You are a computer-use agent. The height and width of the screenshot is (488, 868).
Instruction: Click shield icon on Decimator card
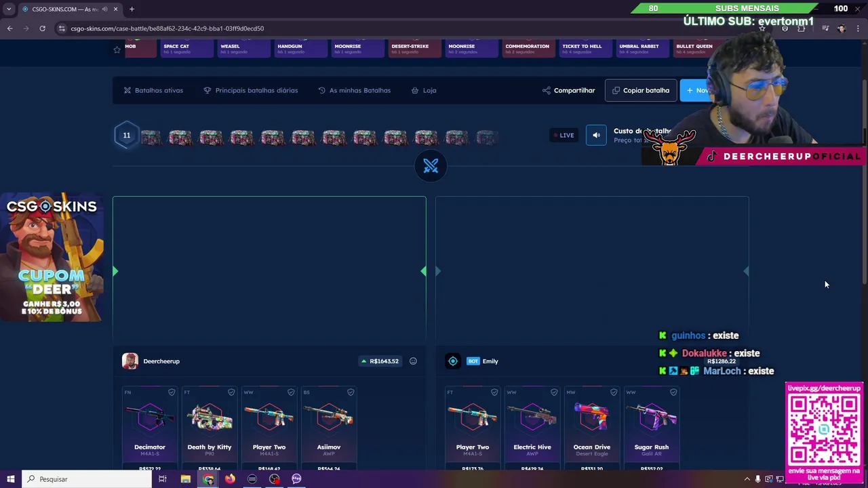point(172,392)
